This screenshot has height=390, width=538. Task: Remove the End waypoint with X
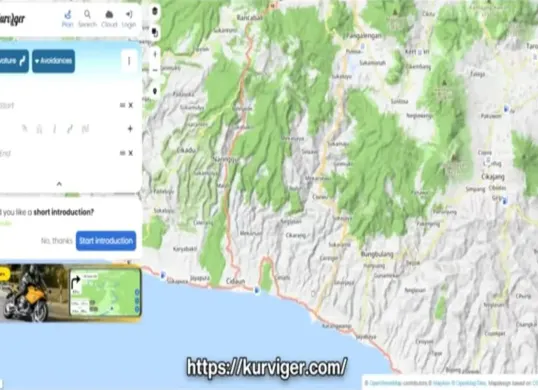[131, 153]
